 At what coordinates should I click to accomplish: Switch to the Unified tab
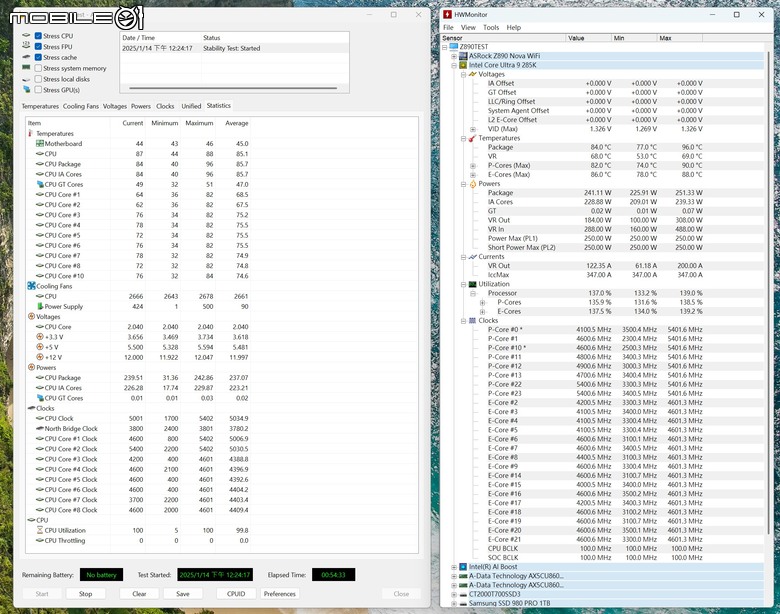pos(191,106)
